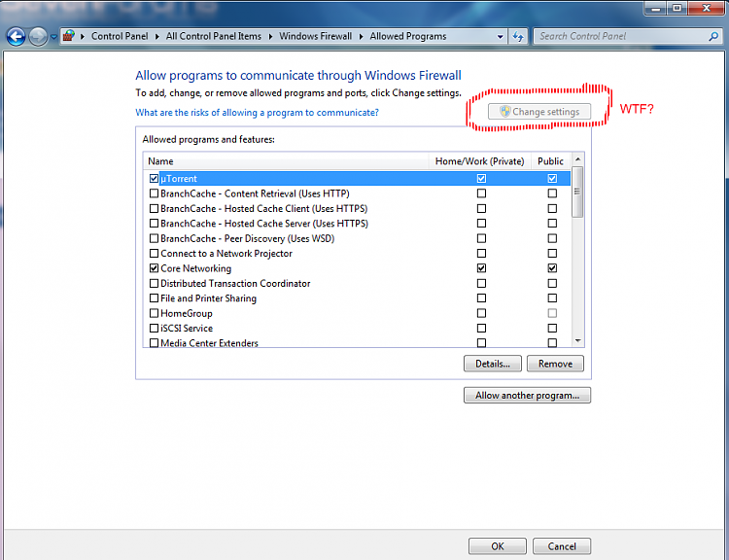Click the Refresh button in address bar
Image resolution: width=729 pixels, height=560 pixels.
click(518, 36)
